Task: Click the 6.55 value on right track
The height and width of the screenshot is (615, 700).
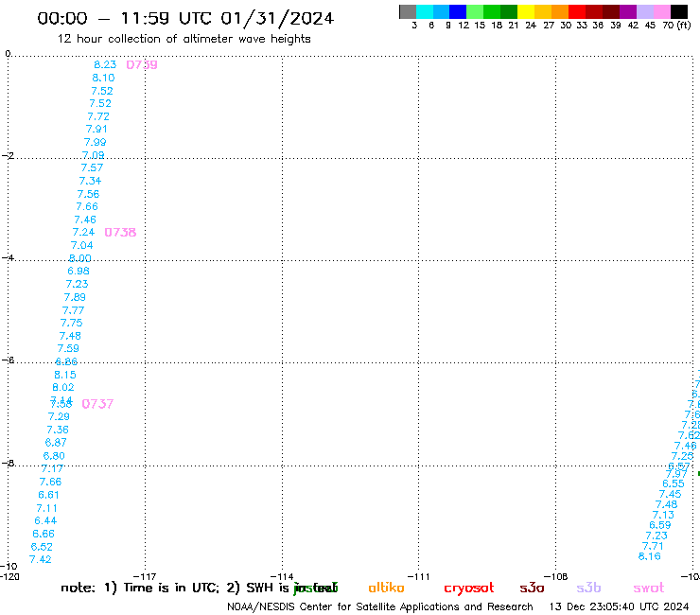Action: point(674,483)
